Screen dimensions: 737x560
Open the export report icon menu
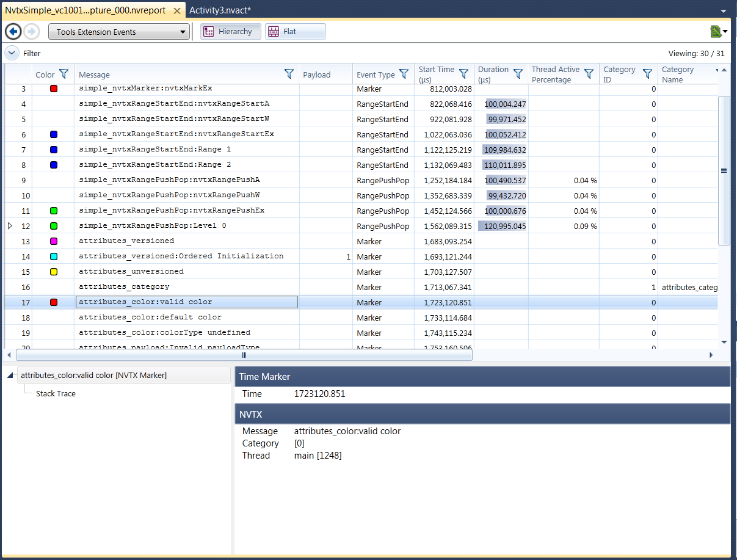719,32
